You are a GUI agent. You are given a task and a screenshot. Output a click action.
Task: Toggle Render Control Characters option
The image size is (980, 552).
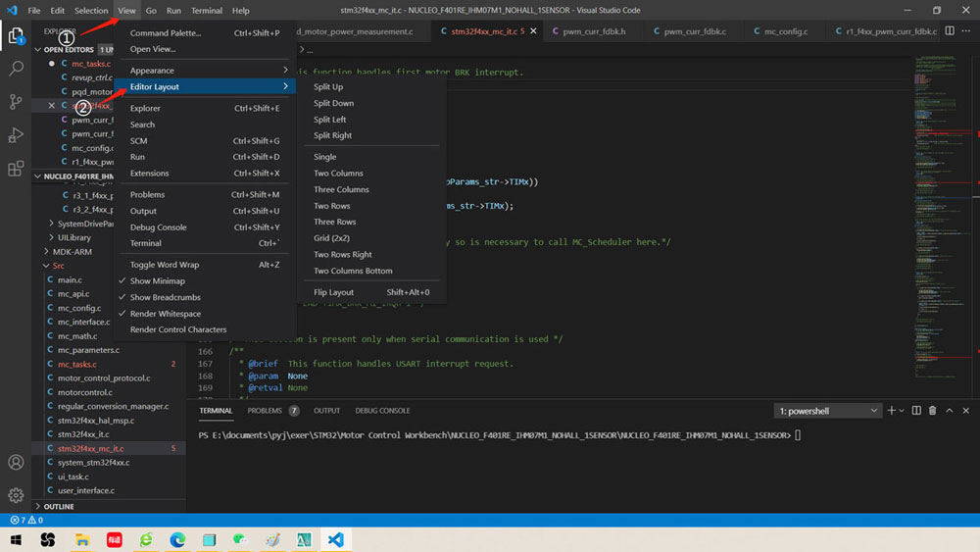pyautogui.click(x=178, y=329)
